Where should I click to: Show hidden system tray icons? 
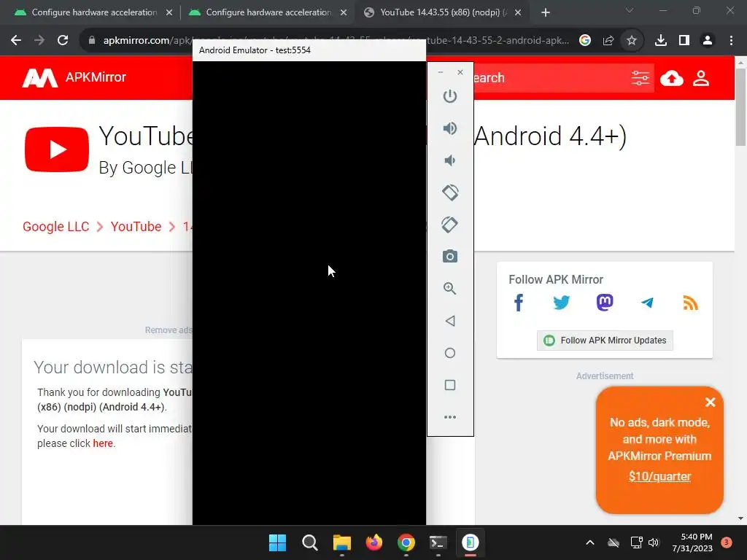point(589,542)
